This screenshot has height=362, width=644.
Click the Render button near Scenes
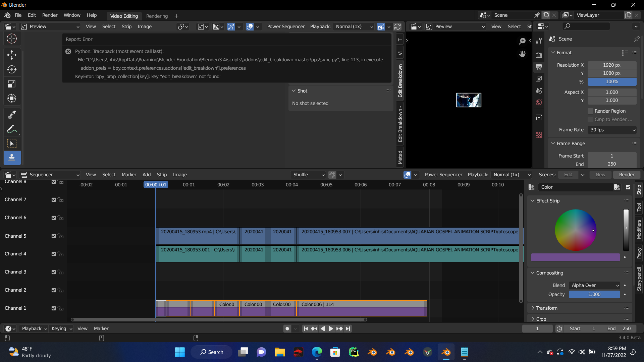(626, 174)
